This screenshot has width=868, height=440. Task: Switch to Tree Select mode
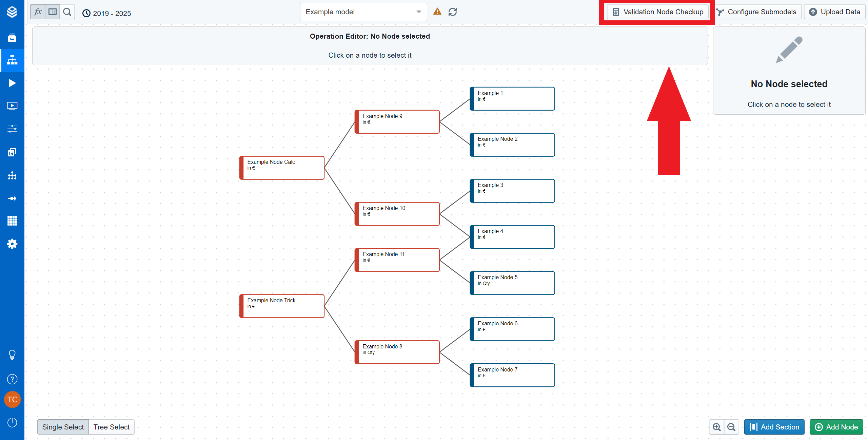click(x=112, y=427)
